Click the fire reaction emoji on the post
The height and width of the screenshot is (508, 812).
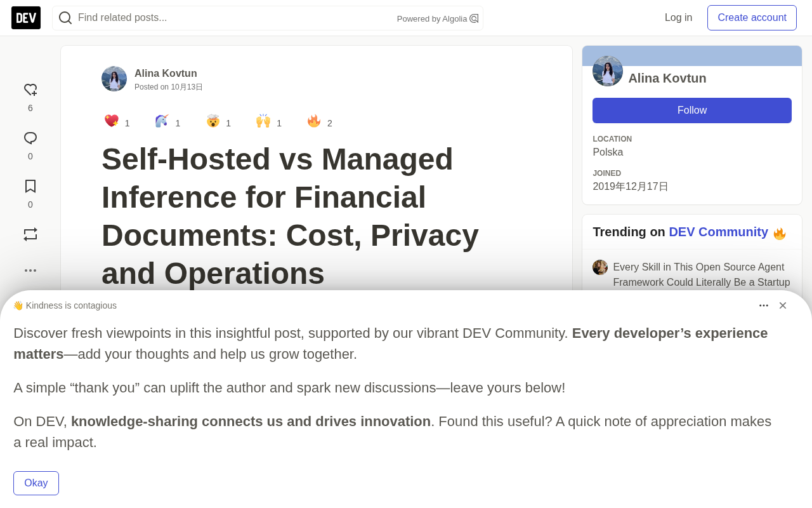click(x=314, y=121)
